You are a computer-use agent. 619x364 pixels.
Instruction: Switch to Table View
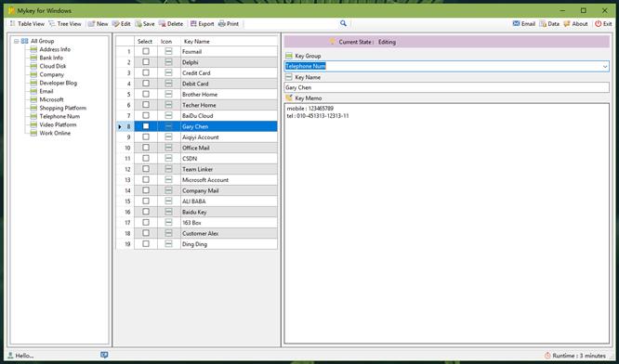pyautogui.click(x=26, y=23)
